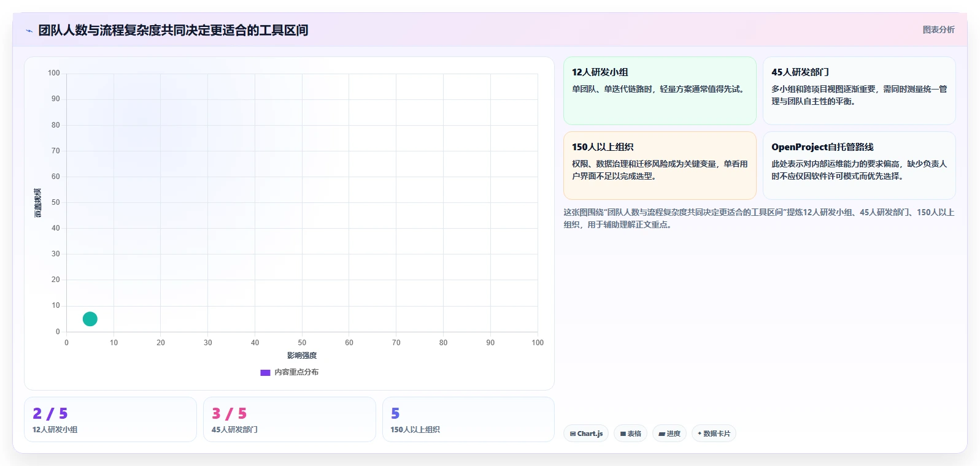Click the star icon in the 数据卡片 chip
Image resolution: width=980 pixels, height=466 pixels.
tap(700, 434)
